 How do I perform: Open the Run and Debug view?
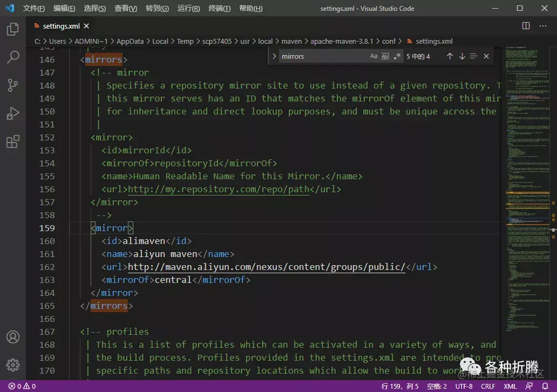click(x=13, y=113)
